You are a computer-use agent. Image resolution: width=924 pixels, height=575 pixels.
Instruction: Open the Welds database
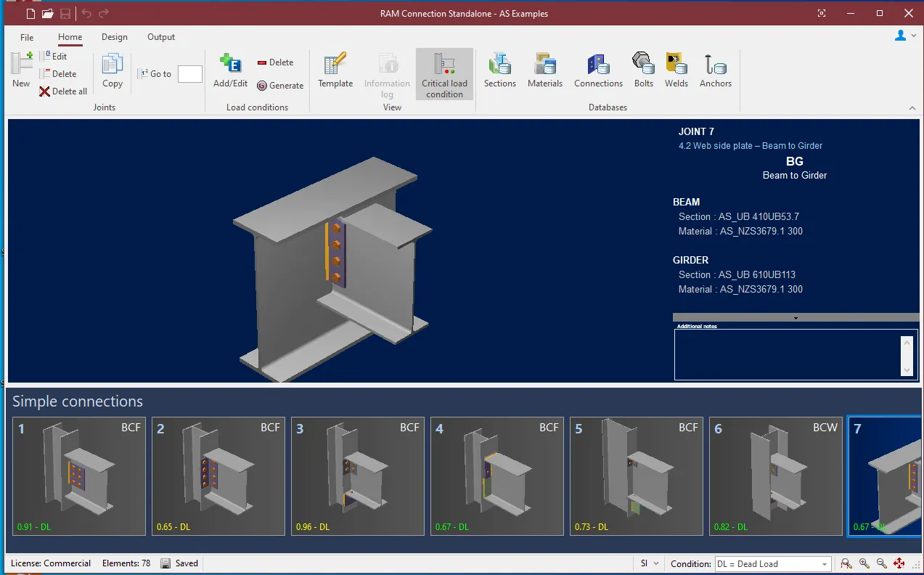point(676,70)
